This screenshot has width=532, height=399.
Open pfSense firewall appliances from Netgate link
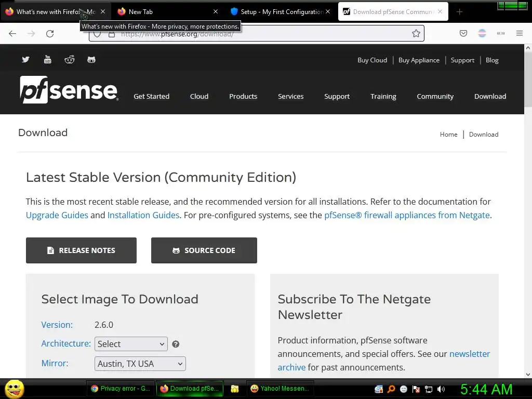pos(407,215)
